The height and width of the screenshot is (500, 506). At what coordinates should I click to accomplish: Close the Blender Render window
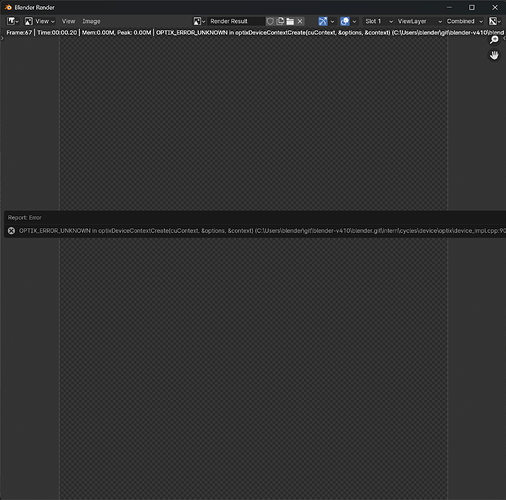(x=495, y=7)
